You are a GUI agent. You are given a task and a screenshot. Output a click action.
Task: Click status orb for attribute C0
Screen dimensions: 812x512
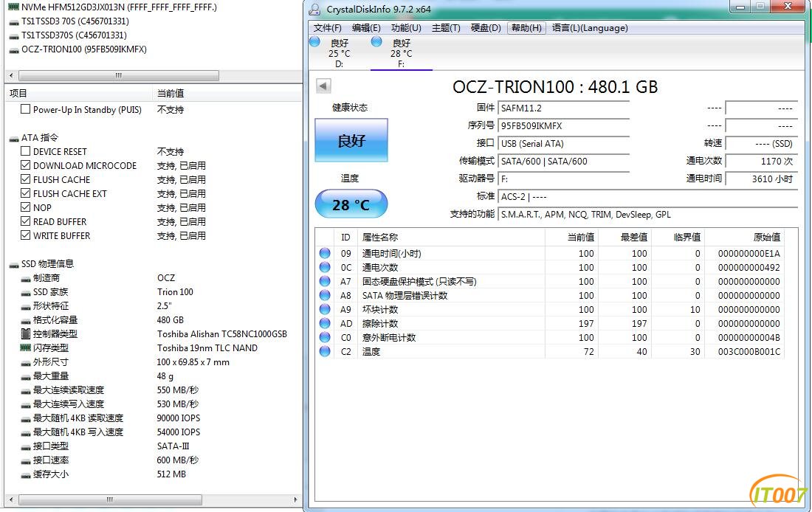325,337
